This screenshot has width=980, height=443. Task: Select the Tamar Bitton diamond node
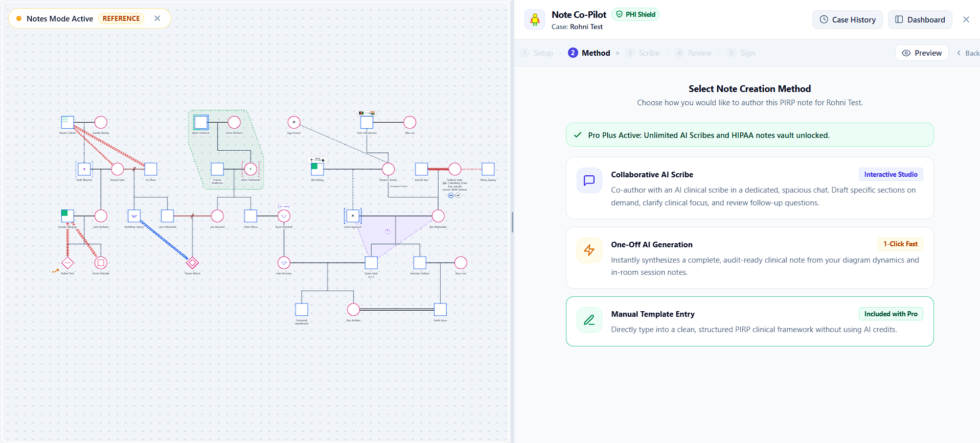192,263
